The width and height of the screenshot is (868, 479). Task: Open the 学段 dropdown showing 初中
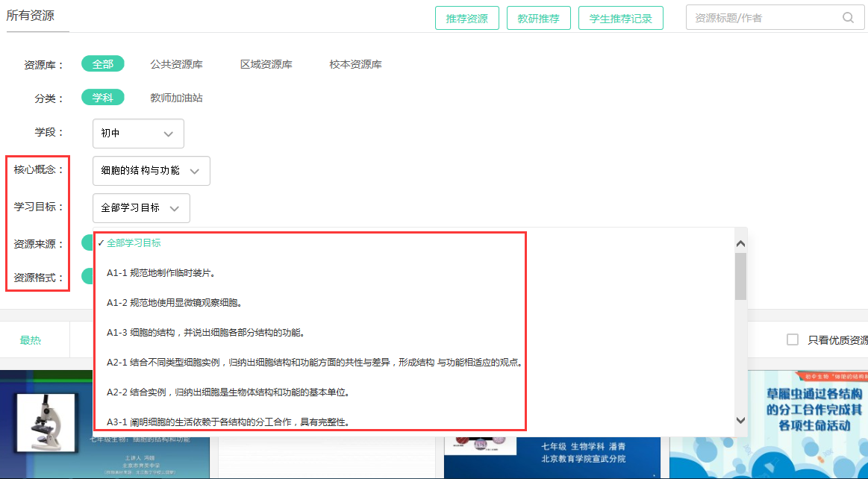[x=138, y=134]
